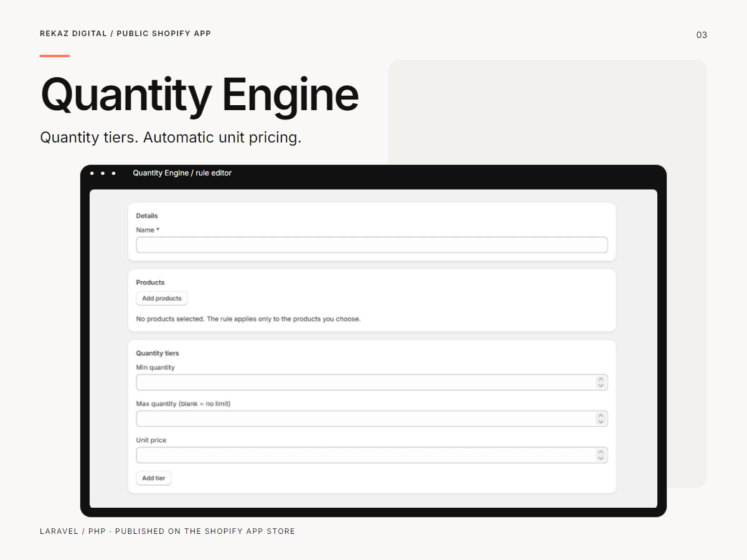Click the 'Quantity Engine / rule editor' window title

(182, 173)
